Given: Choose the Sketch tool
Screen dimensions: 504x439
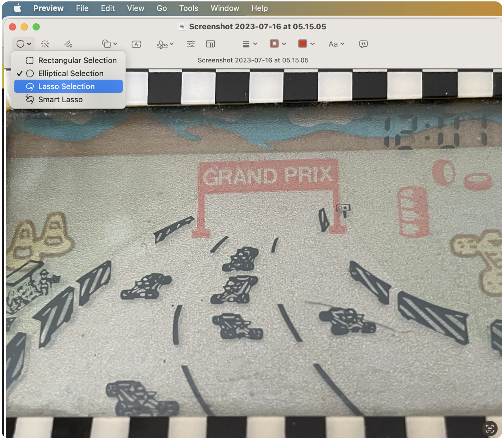Looking at the screenshot, I should point(68,44).
